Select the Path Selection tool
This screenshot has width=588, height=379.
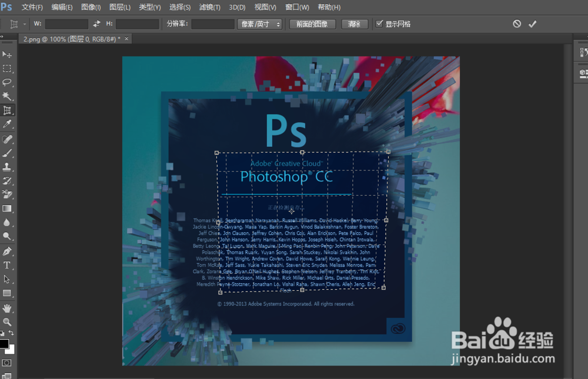click(x=6, y=279)
